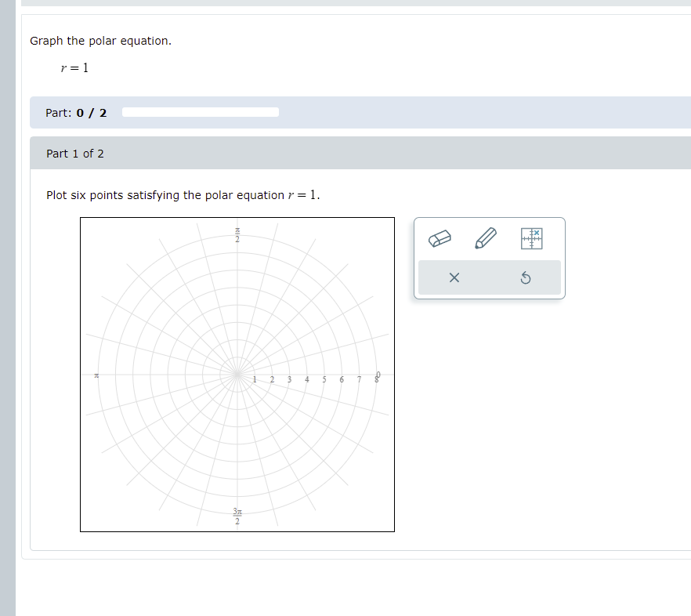Viewport: 691px width, 616px height.
Task: Click the radius label 4 on axis
Action: (x=307, y=379)
